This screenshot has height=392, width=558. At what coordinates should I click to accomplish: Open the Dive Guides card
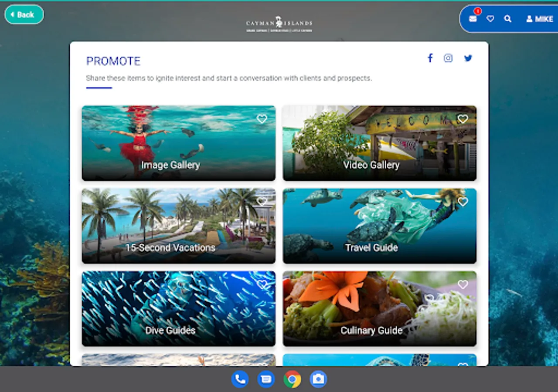pos(179,309)
